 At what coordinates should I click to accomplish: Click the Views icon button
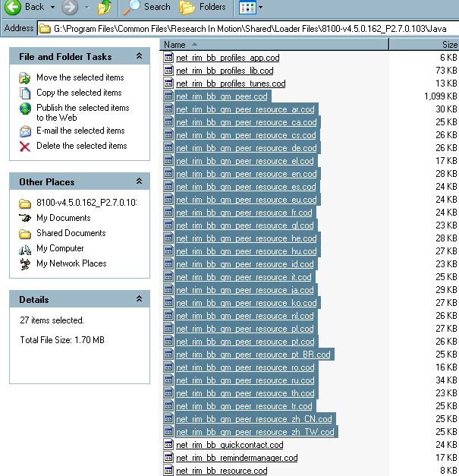(247, 8)
